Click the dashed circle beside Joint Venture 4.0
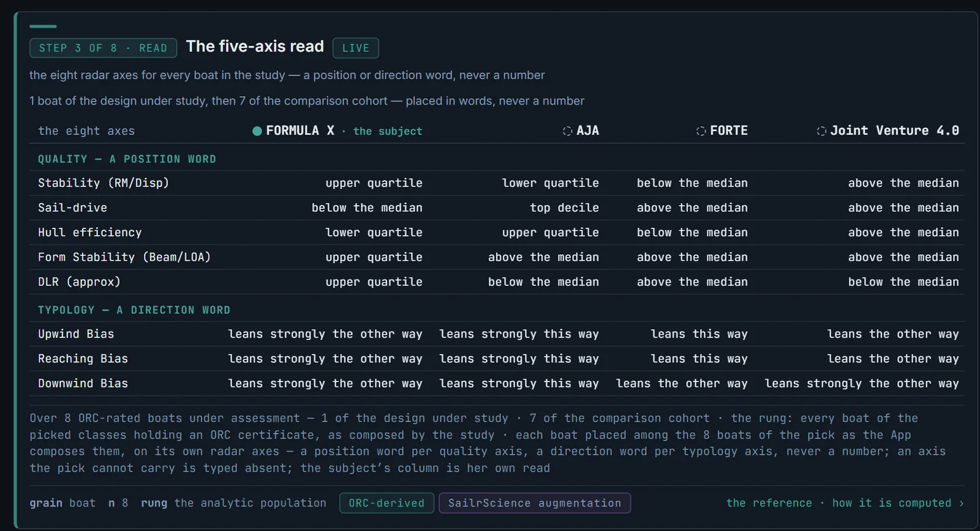Viewport: 980px width, 531px height. click(821, 131)
